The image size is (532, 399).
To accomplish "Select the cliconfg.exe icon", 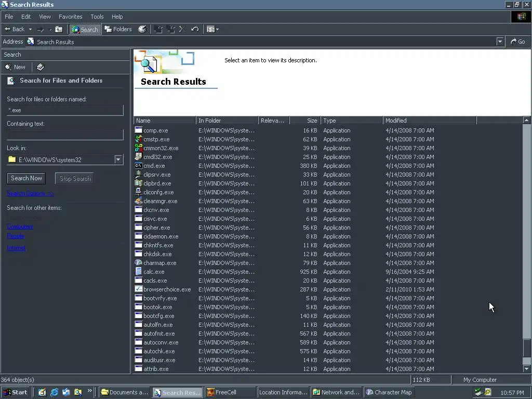I will [x=138, y=192].
